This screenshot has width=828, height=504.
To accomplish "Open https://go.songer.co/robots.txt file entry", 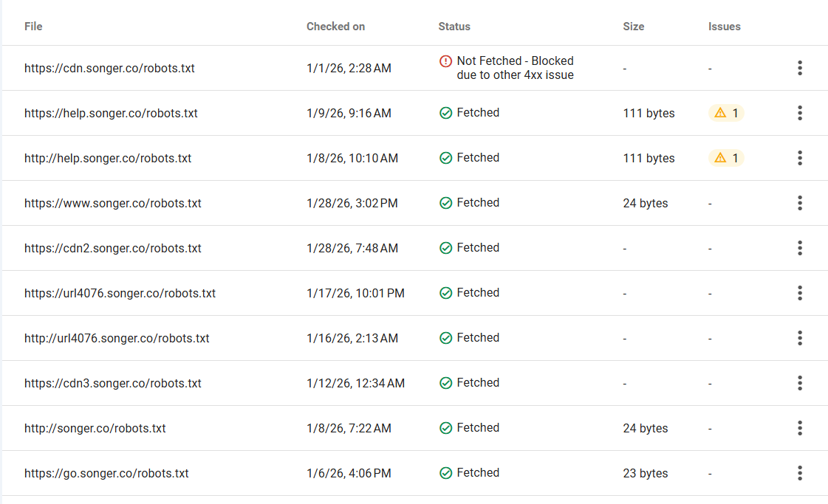I will pos(106,473).
